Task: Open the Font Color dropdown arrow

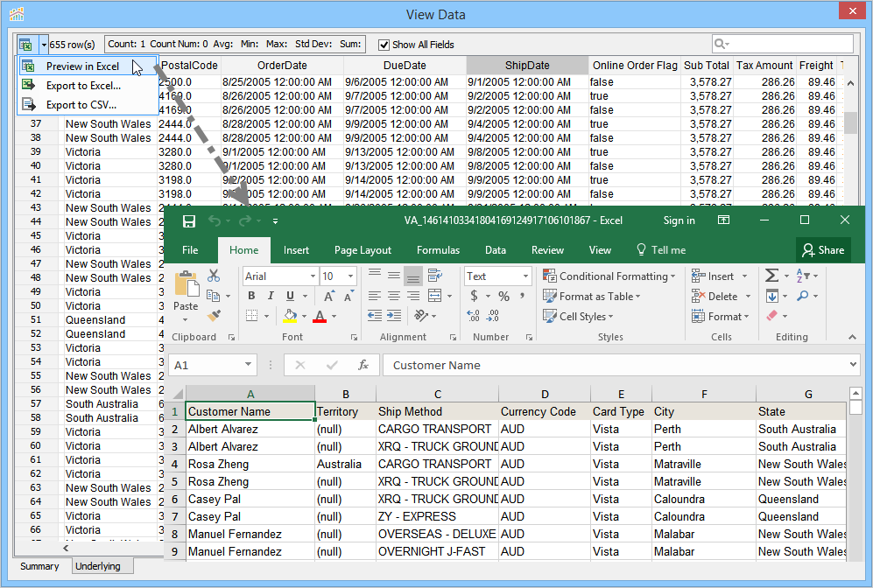Action: click(334, 317)
